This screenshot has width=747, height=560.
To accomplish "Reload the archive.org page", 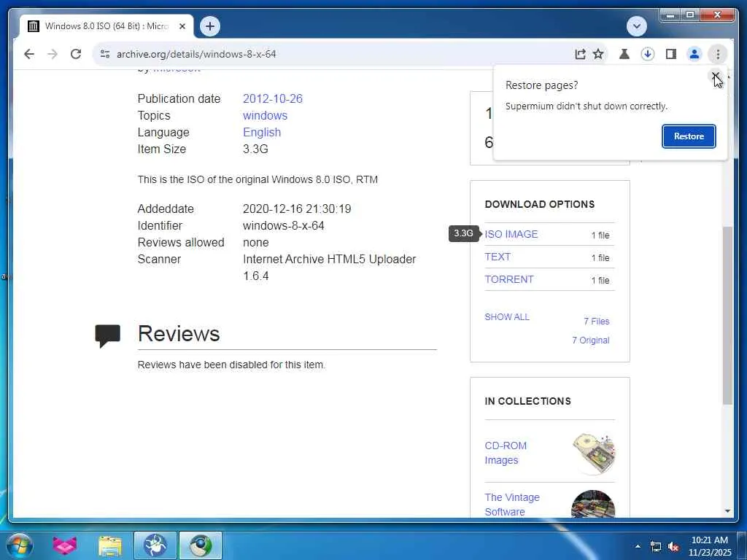I will point(76,54).
